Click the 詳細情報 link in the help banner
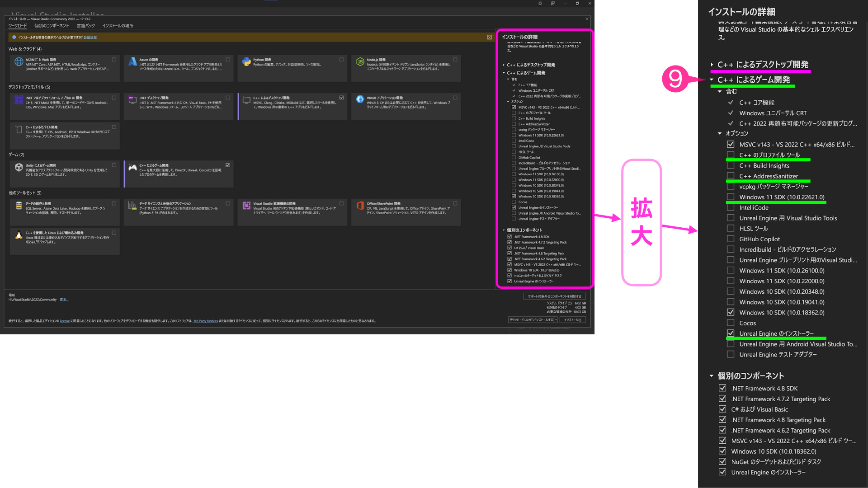 pos(90,38)
